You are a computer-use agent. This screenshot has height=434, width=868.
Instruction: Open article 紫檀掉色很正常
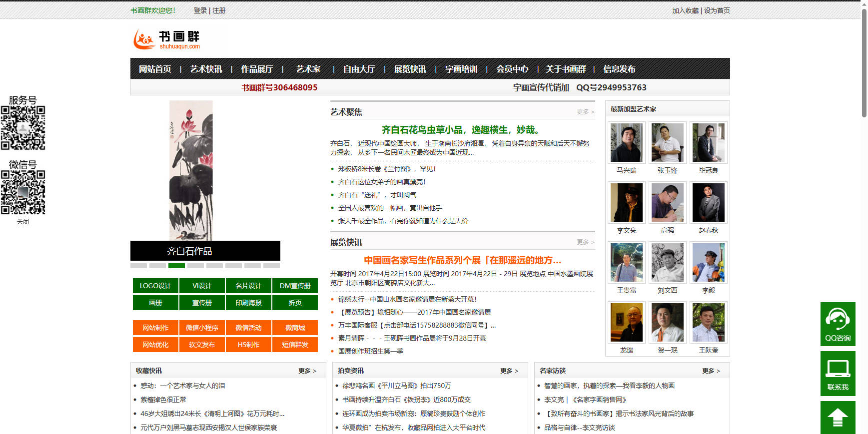point(163,400)
